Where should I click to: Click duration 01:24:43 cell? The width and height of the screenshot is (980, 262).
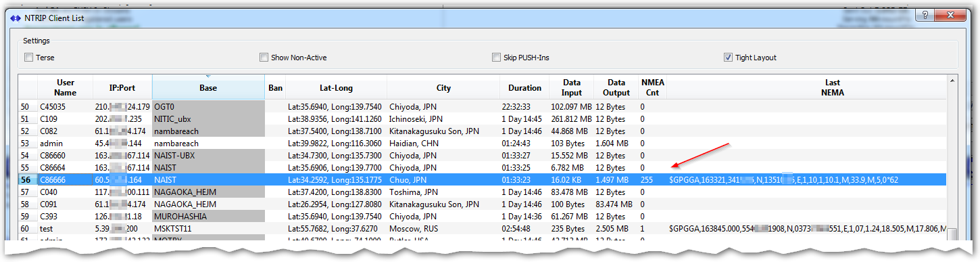524,143
